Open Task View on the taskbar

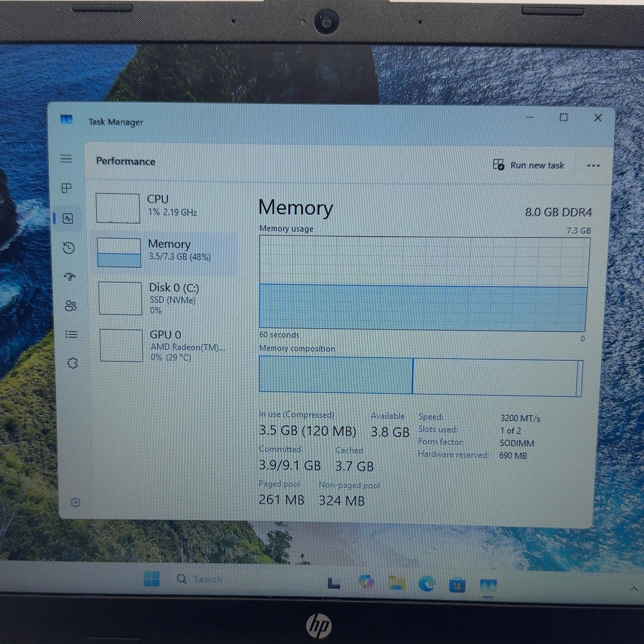pos(334,583)
